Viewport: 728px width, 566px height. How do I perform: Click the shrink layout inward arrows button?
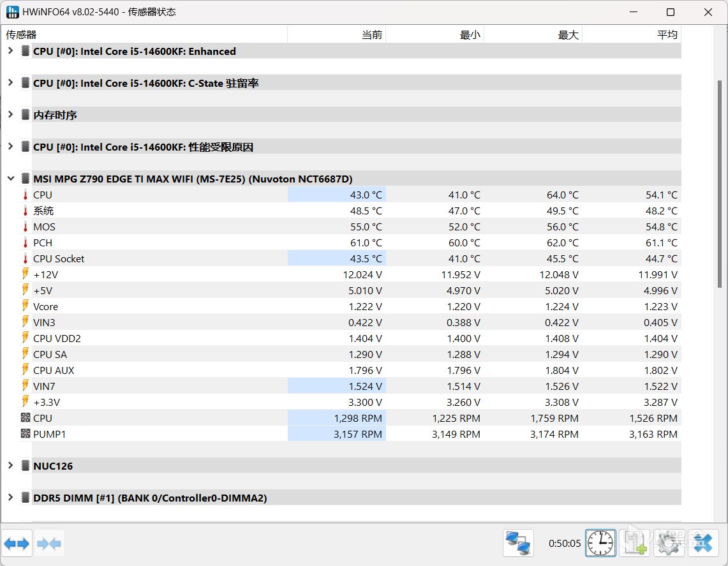point(48,543)
